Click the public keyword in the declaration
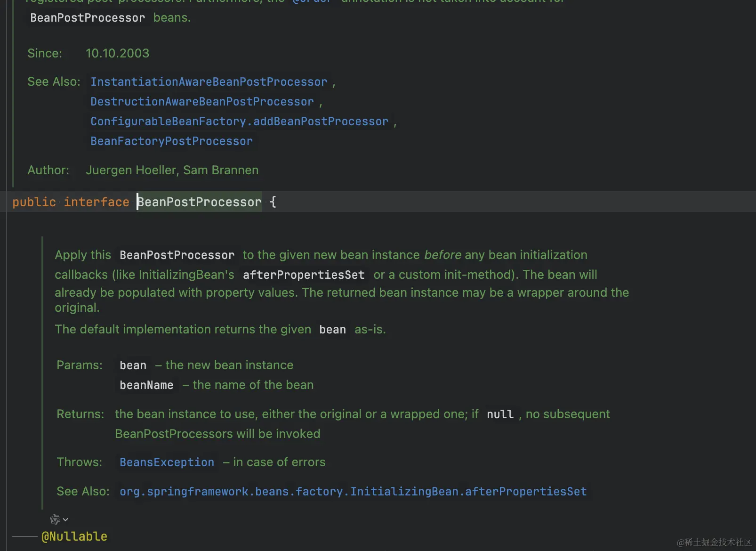 click(34, 202)
